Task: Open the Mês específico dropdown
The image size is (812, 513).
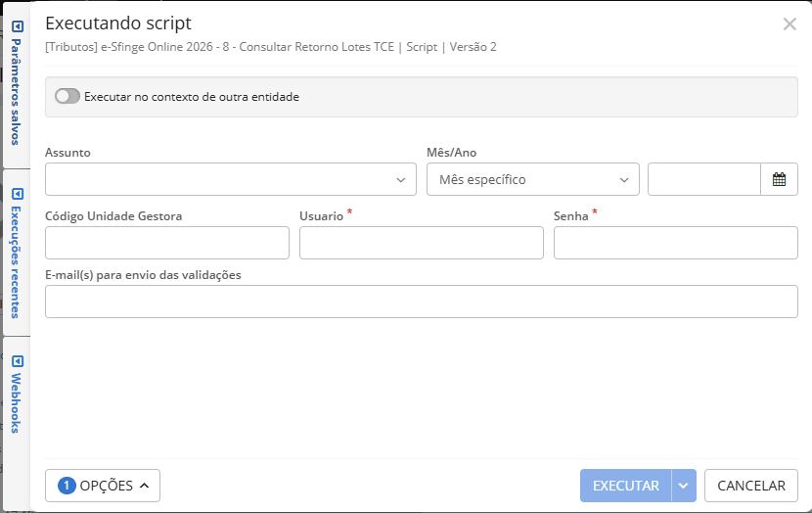Action: (x=532, y=180)
